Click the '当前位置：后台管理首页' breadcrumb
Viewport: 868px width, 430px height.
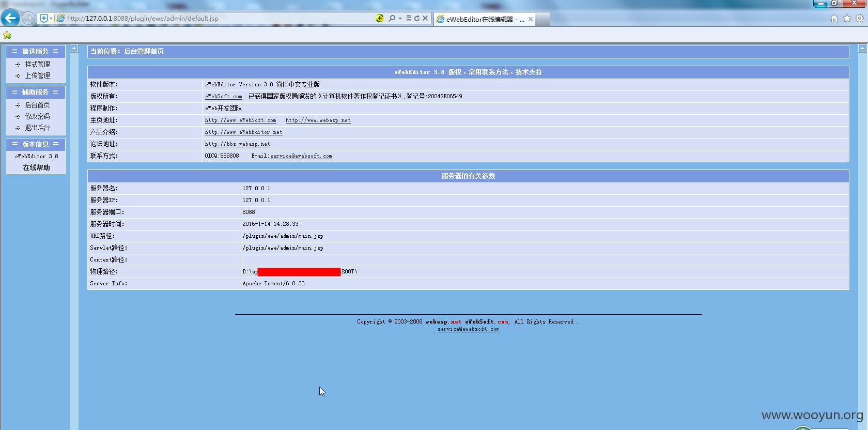127,51
